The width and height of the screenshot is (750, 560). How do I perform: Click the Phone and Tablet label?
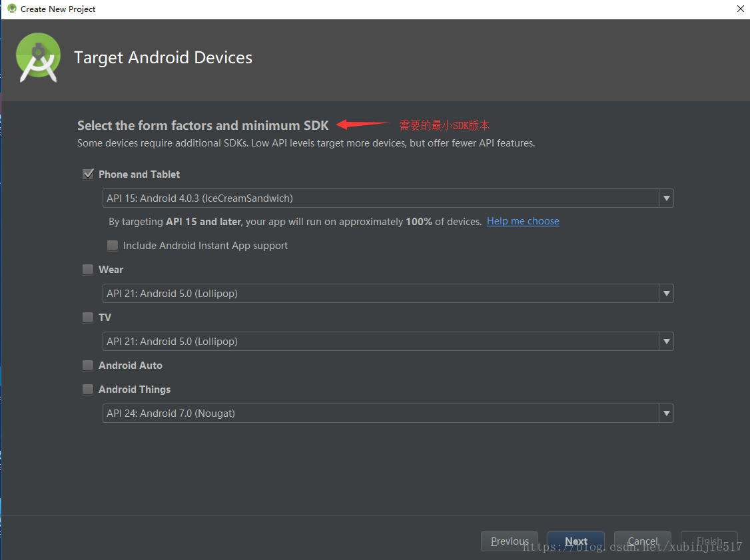(139, 174)
